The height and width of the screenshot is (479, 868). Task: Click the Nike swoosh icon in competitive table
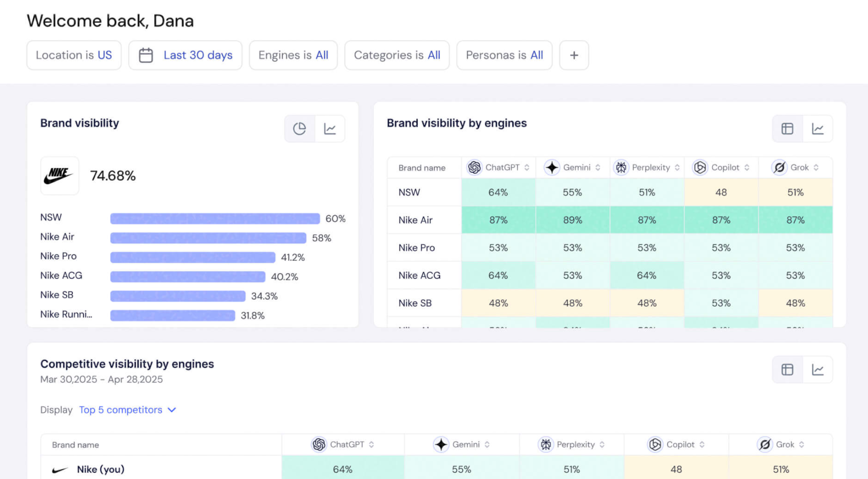[60, 470]
